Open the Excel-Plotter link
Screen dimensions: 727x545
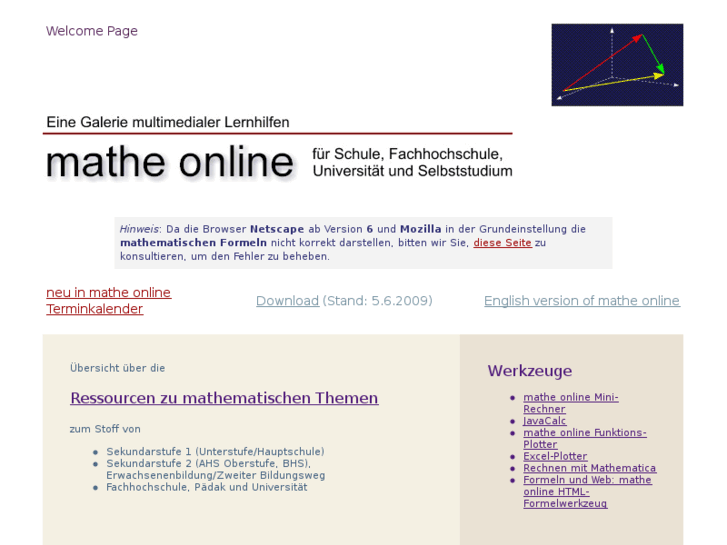[x=555, y=456]
